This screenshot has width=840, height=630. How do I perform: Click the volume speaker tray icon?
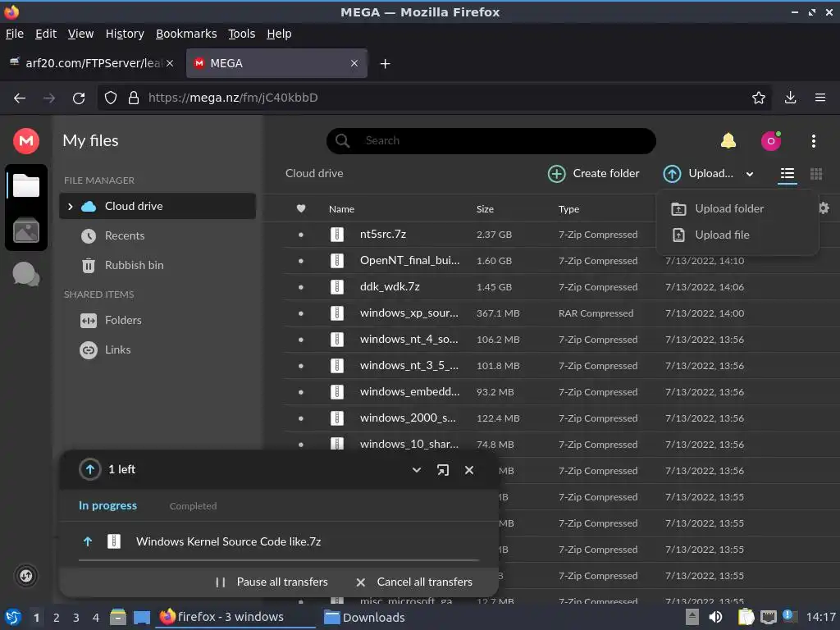[715, 617]
